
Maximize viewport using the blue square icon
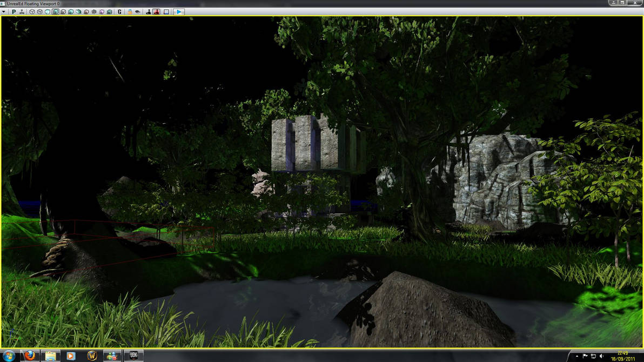pos(166,12)
